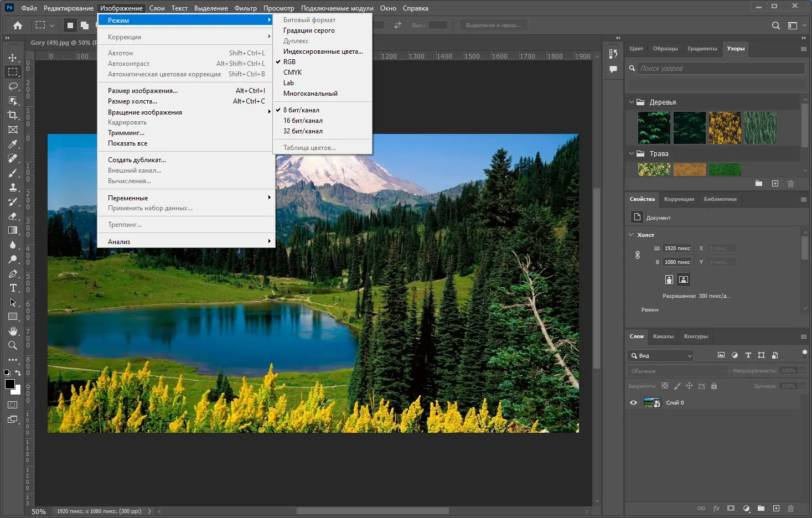Hide Слой 0 layer visibility eye
This screenshot has height=518, width=812.
[633, 403]
